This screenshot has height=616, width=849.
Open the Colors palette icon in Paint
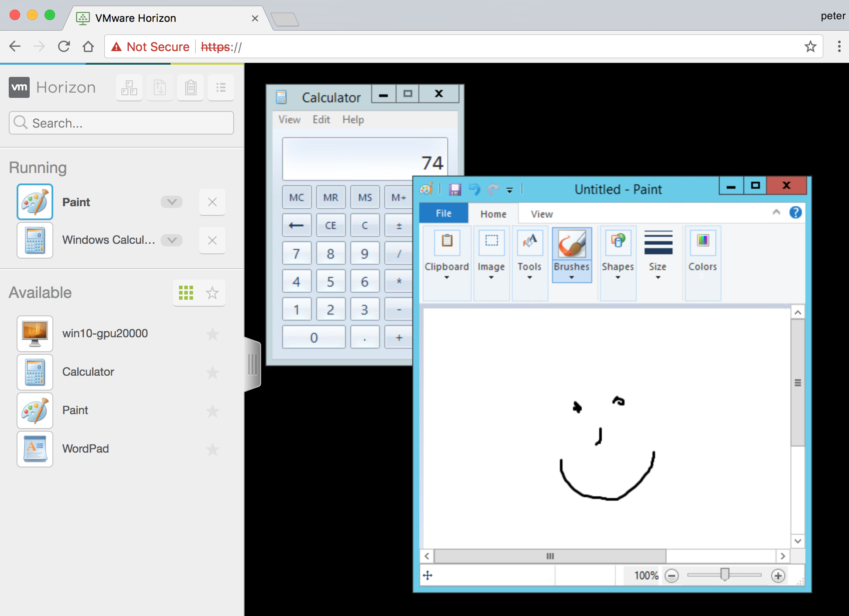(703, 242)
